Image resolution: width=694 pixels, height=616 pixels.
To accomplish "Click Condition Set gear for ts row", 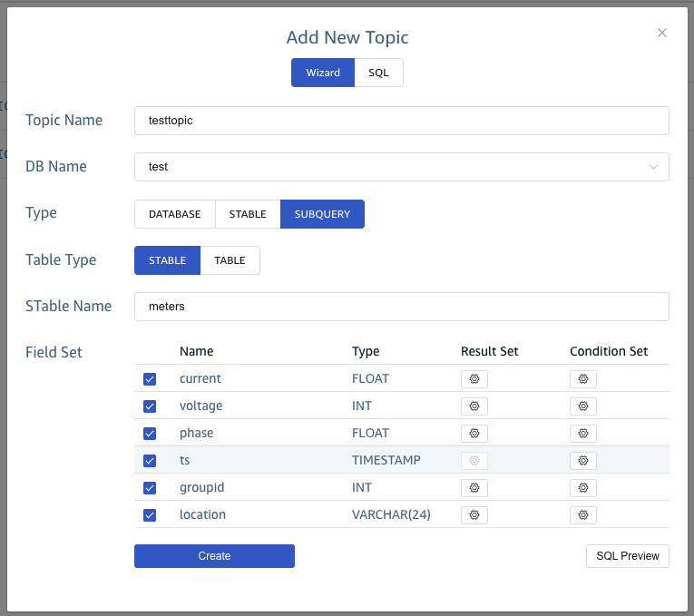I will [x=582, y=460].
